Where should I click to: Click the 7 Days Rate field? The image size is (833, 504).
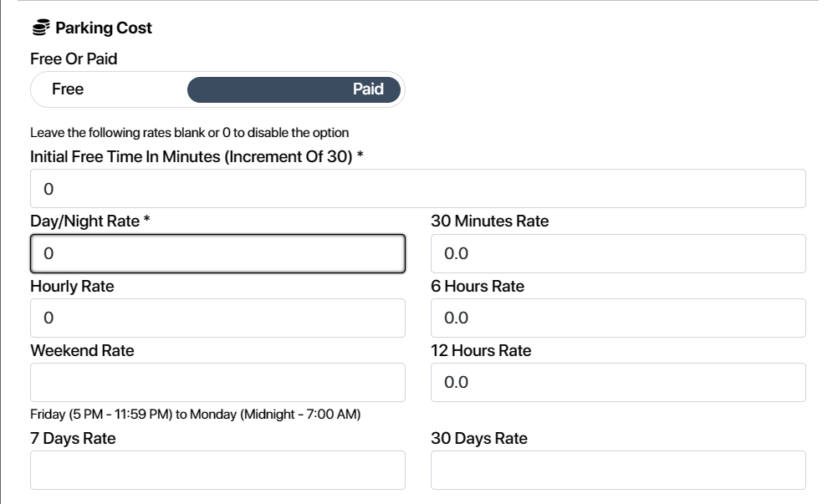tap(217, 470)
